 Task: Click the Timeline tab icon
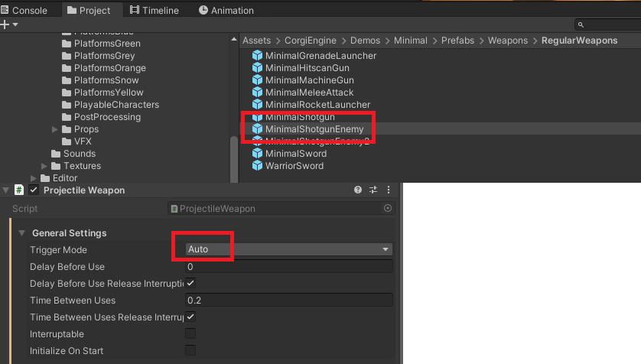coord(135,10)
